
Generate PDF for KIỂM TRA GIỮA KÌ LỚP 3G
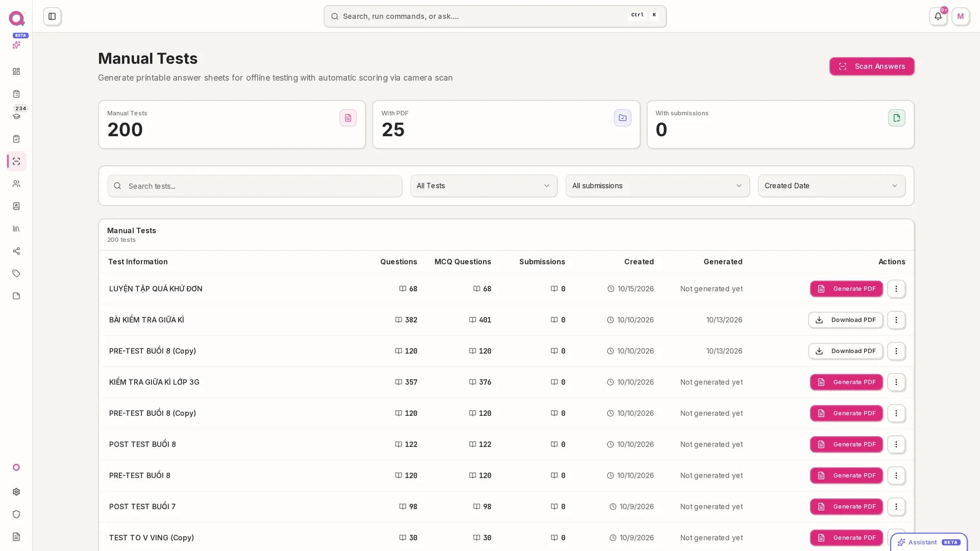(x=846, y=382)
